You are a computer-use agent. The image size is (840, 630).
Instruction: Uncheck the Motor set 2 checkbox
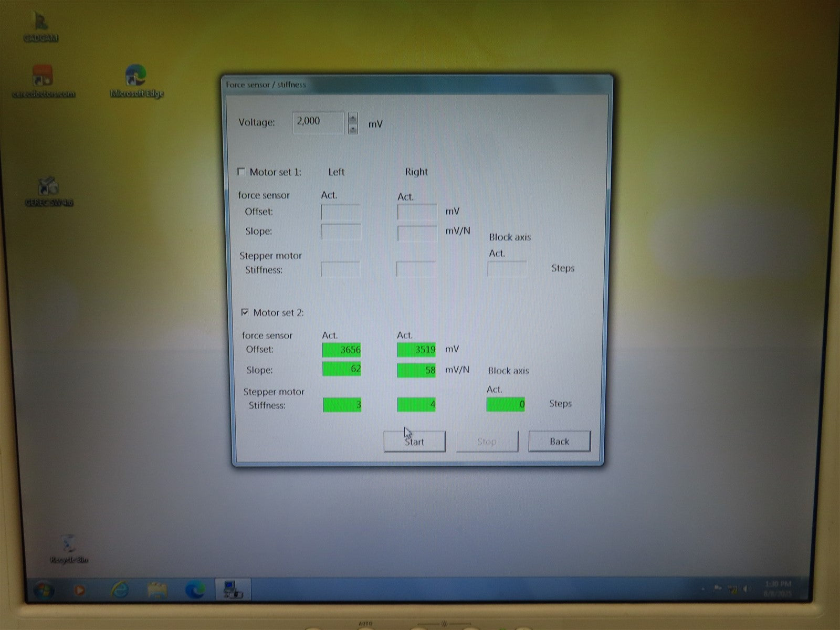[245, 312]
